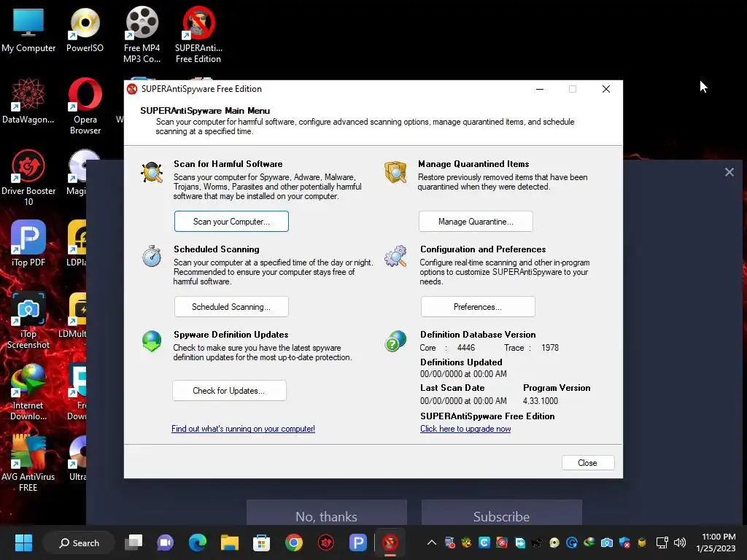The height and width of the screenshot is (560, 747).
Task: Launch Opera Browser from the desktop
Action: pos(85,106)
